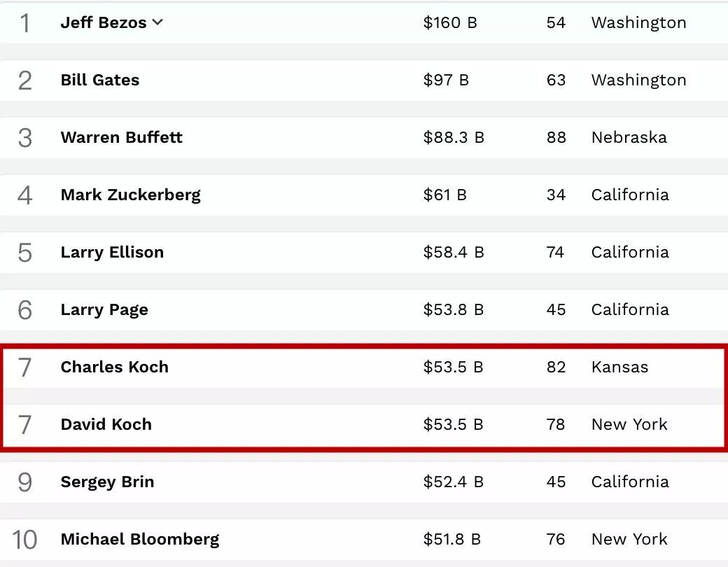Select Warren Buffett's name
This screenshot has height=567, width=728.
pyautogui.click(x=121, y=137)
